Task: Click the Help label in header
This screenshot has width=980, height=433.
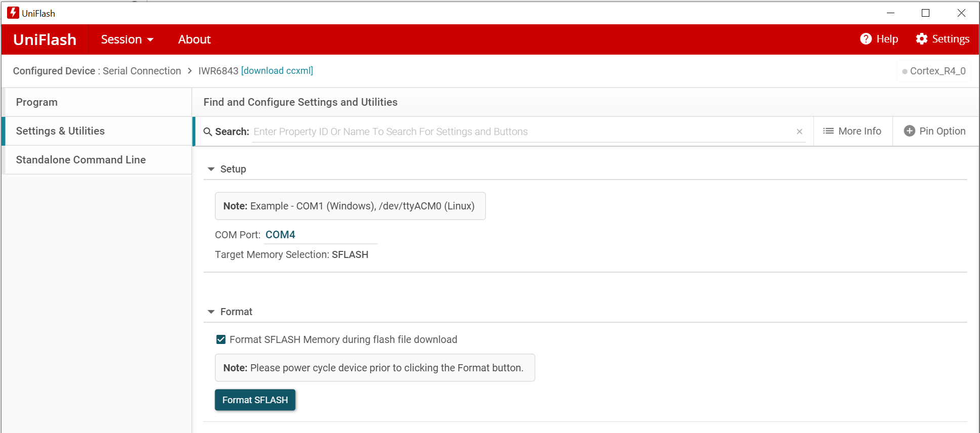Action: click(x=887, y=39)
